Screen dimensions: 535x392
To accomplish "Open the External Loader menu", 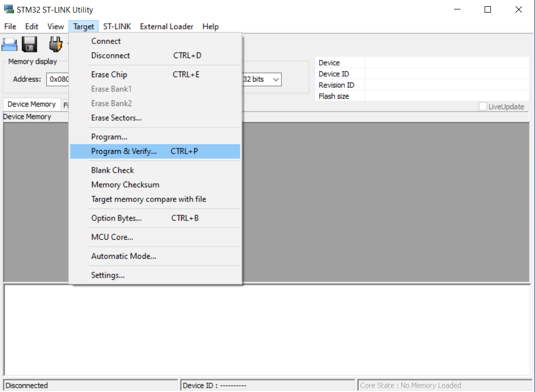I will [166, 26].
